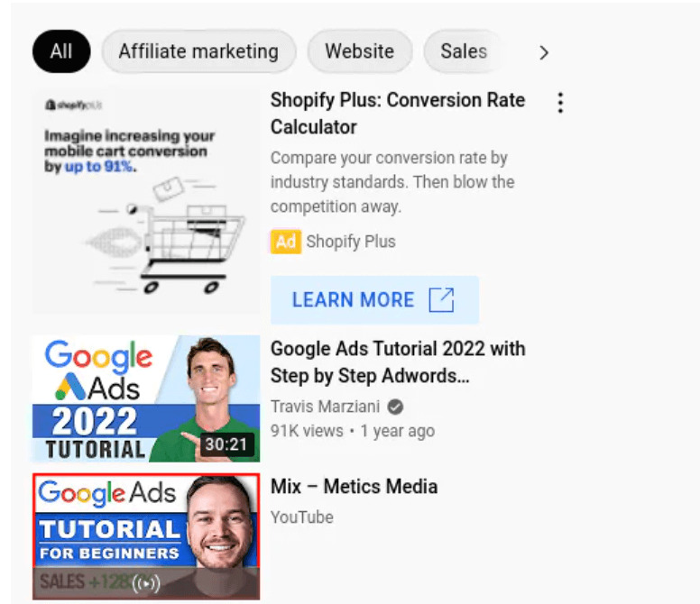Click the yellow Ad badge
The height and width of the screenshot is (604, 700).
click(286, 242)
